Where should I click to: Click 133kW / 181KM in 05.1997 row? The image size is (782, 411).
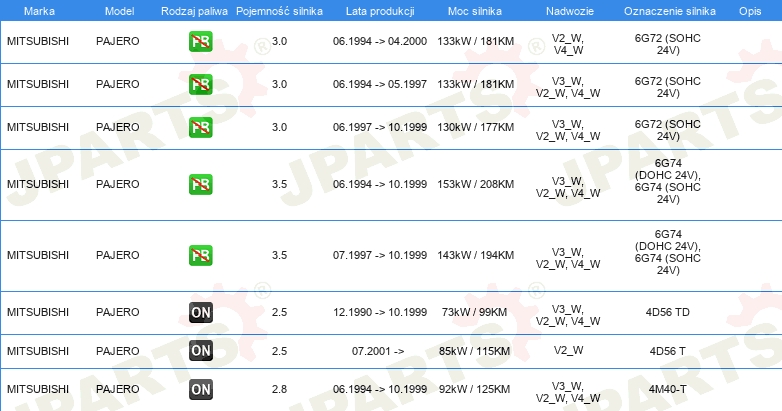coord(476,84)
